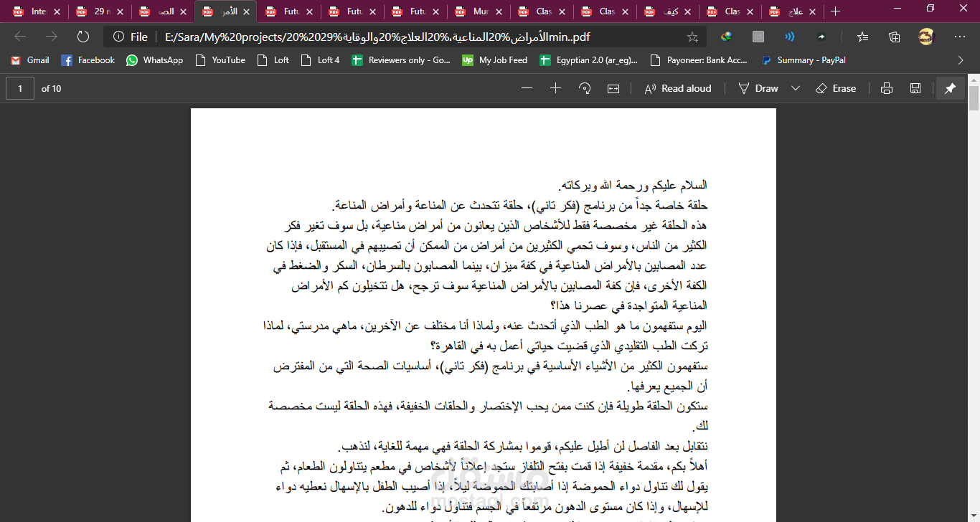980x522 pixels.
Task: Click the browser forward arrow
Action: (x=51, y=37)
